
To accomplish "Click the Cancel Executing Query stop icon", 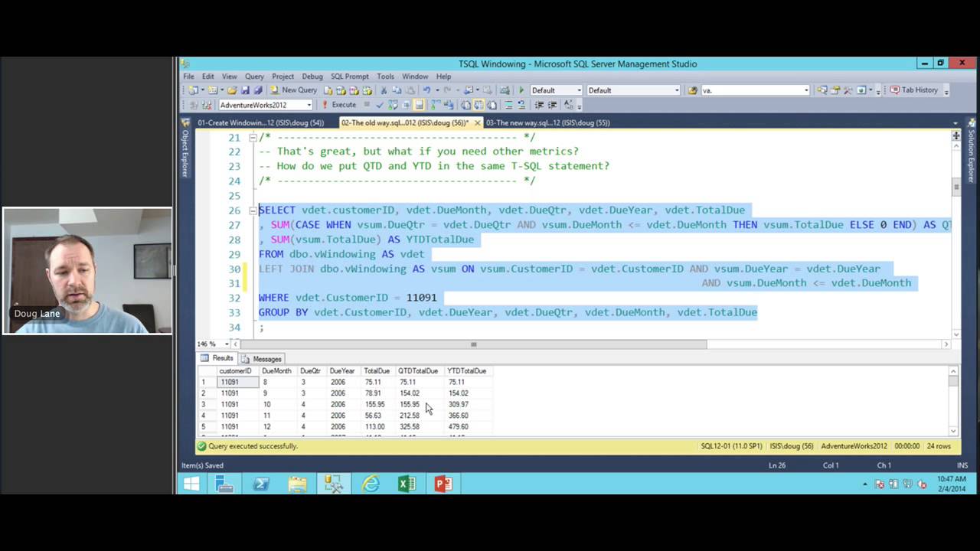I will point(366,105).
